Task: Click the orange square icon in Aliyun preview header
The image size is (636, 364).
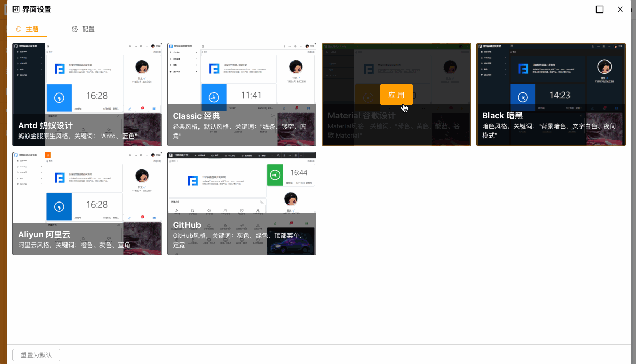Action: [x=48, y=155]
